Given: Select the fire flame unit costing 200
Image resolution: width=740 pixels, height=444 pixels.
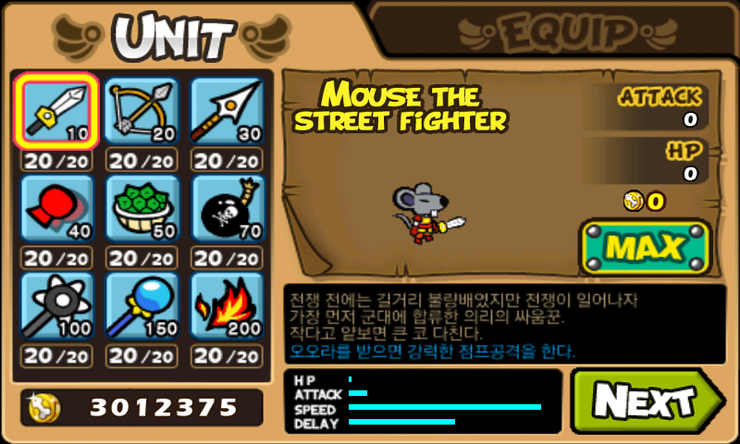Looking at the screenshot, I should click(227, 306).
